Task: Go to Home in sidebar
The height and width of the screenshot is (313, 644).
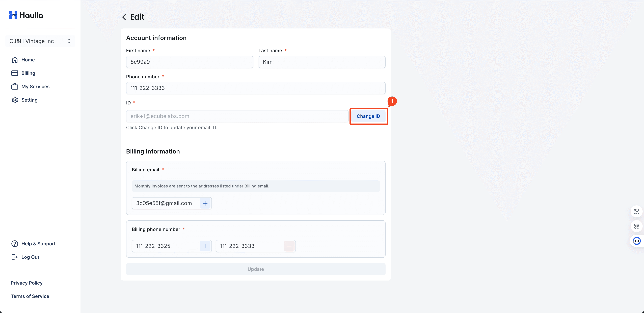Action: pyautogui.click(x=28, y=60)
